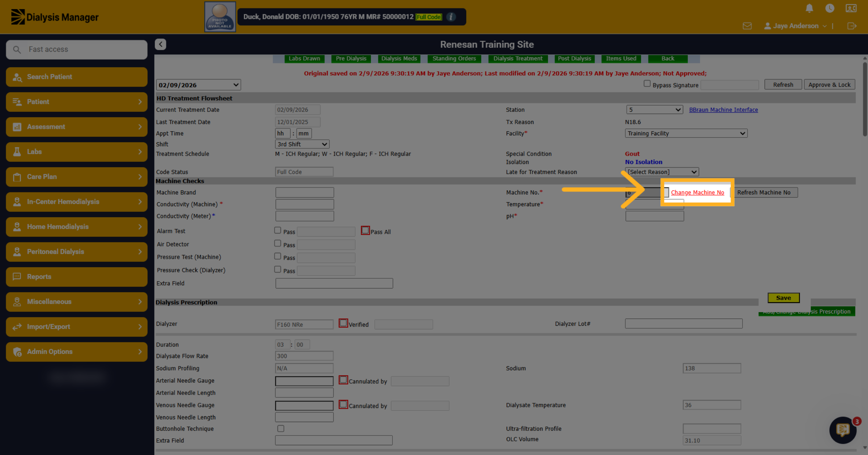The image size is (868, 455).
Task: Click the Labs flask icon
Action: point(17,152)
